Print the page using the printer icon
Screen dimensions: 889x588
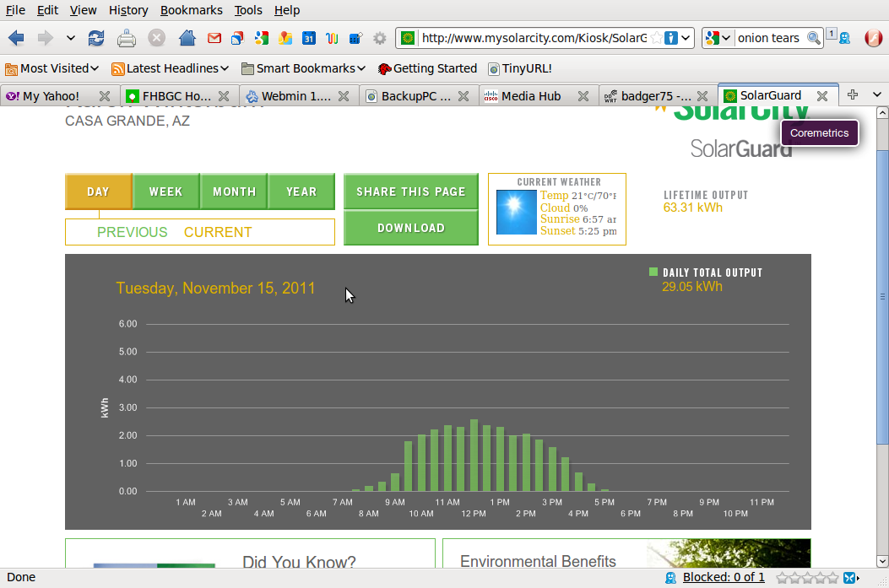coord(127,38)
